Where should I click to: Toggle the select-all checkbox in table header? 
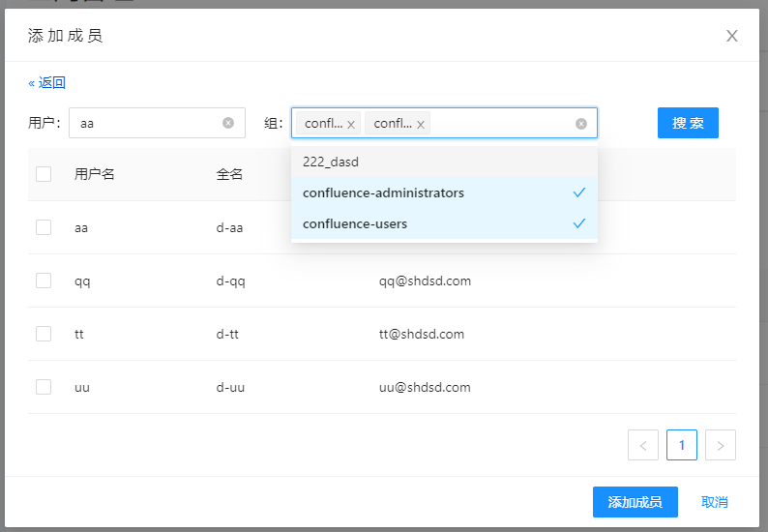click(x=44, y=174)
